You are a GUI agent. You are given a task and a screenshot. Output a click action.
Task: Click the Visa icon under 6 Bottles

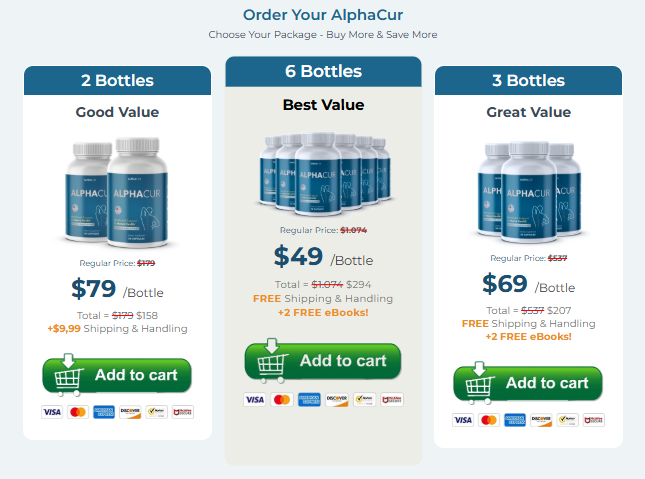(255, 400)
